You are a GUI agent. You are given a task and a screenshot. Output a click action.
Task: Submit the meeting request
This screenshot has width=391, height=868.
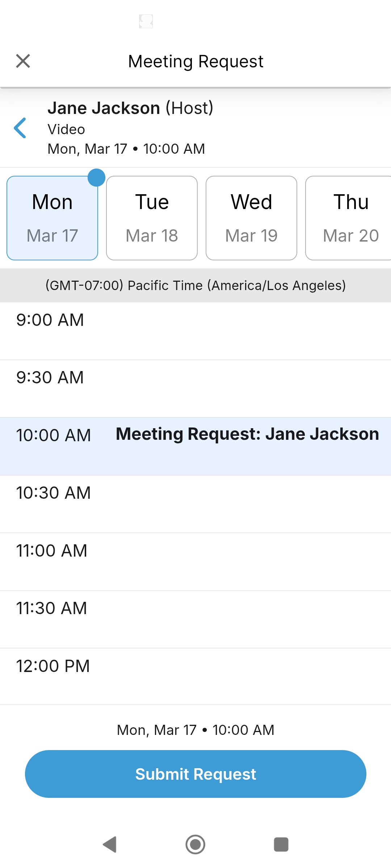[x=195, y=774]
